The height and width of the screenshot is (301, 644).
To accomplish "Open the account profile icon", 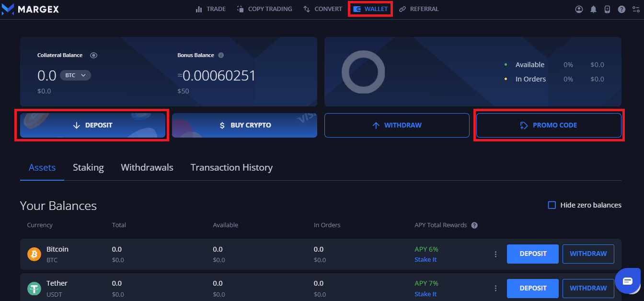I will point(579,9).
